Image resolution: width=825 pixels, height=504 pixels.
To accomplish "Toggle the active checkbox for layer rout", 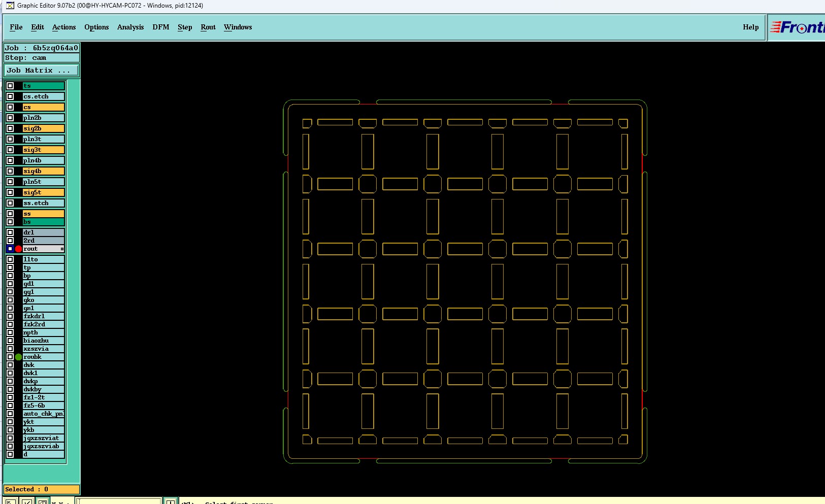I will click(10, 249).
